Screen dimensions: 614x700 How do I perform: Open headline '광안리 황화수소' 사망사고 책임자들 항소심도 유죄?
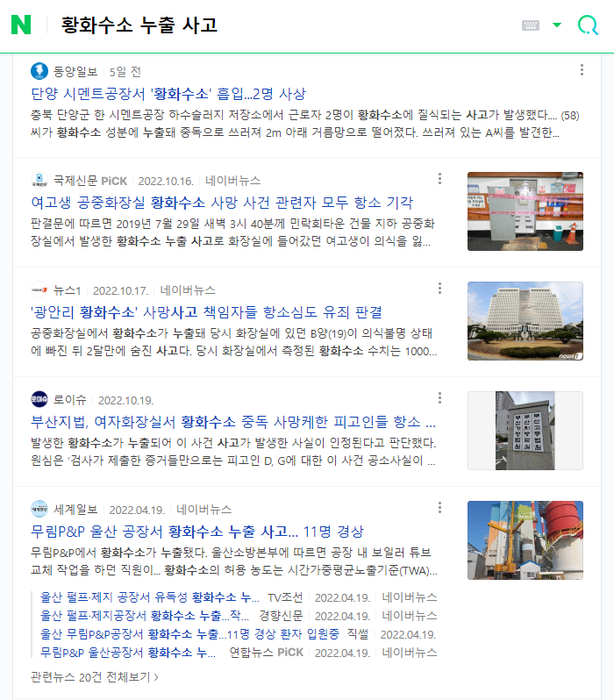point(206,312)
